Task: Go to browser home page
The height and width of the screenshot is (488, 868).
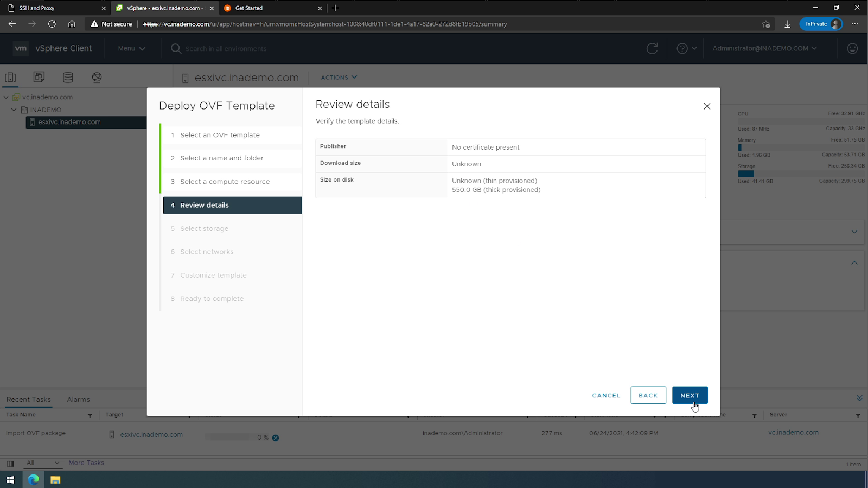Action: coord(72,24)
